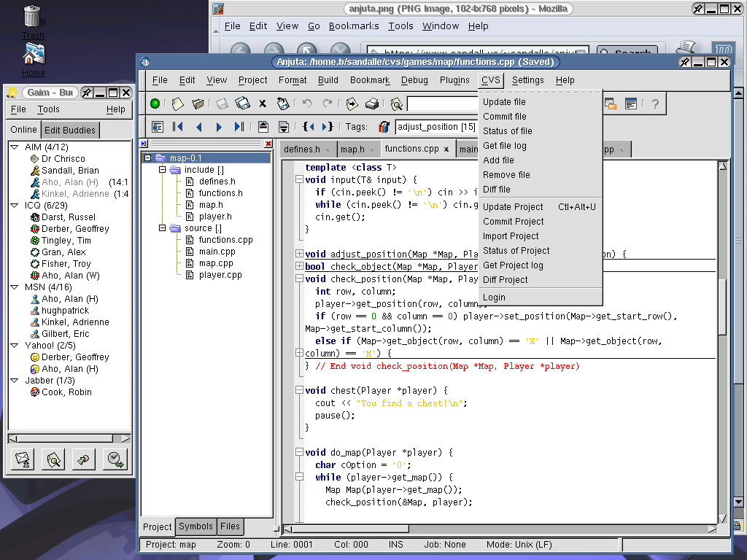Open Gaim's send instant message button
Image resolution: width=747 pixels, height=560 pixels.
point(24,459)
